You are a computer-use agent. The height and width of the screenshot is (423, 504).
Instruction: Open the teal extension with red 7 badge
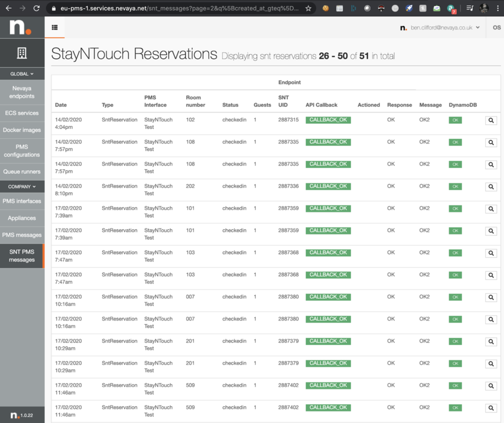coord(451,9)
